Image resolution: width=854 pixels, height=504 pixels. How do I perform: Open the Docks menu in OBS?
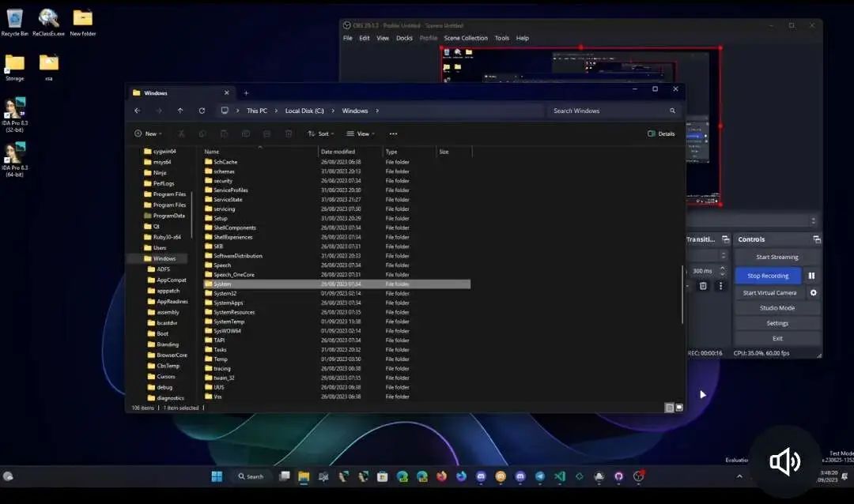point(404,38)
